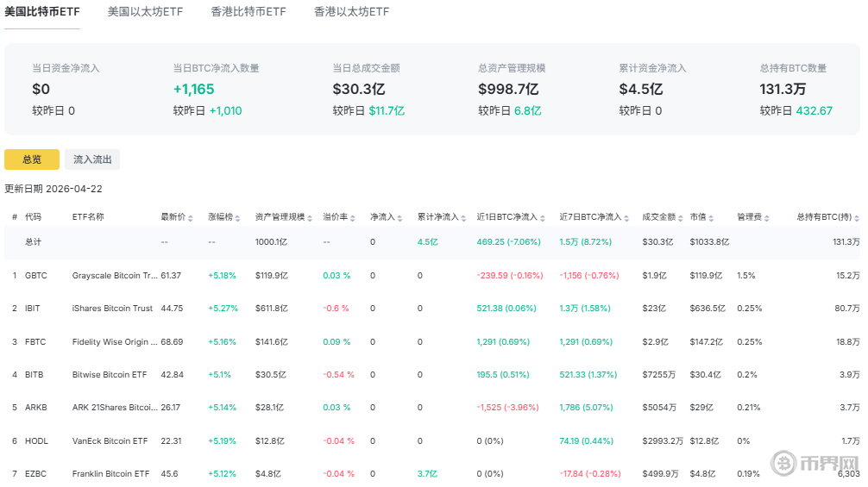Viewport: 868px width, 487px height.
Task: Click the 总览 button
Action: tap(32, 159)
